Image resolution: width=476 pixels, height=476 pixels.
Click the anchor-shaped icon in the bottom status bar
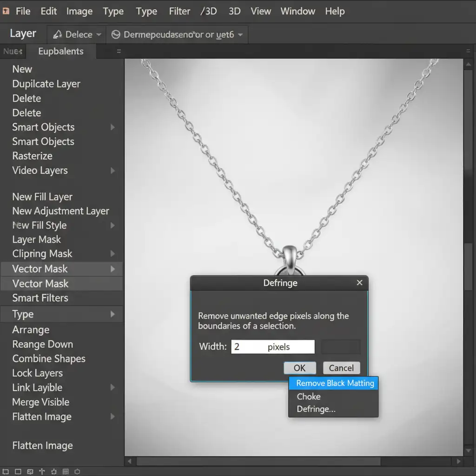tap(42, 472)
